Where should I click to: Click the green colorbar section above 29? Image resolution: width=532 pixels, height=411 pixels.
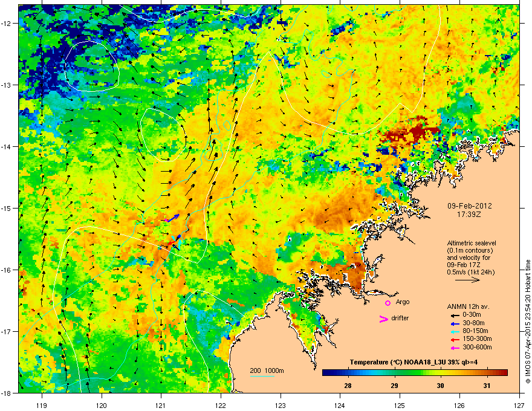[x=394, y=373]
